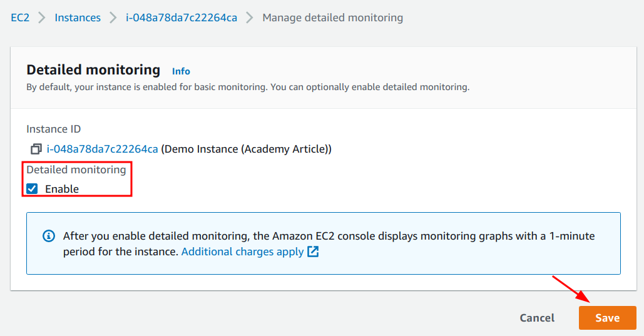Open the instance ID link under Instance ID
644x336 pixels.
(x=102, y=149)
